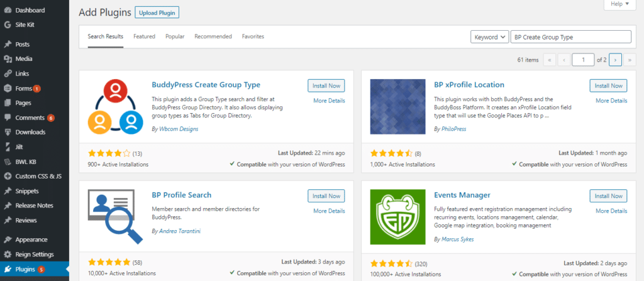
Task: Install the BP Profile Search plugin
Action: pos(326,196)
